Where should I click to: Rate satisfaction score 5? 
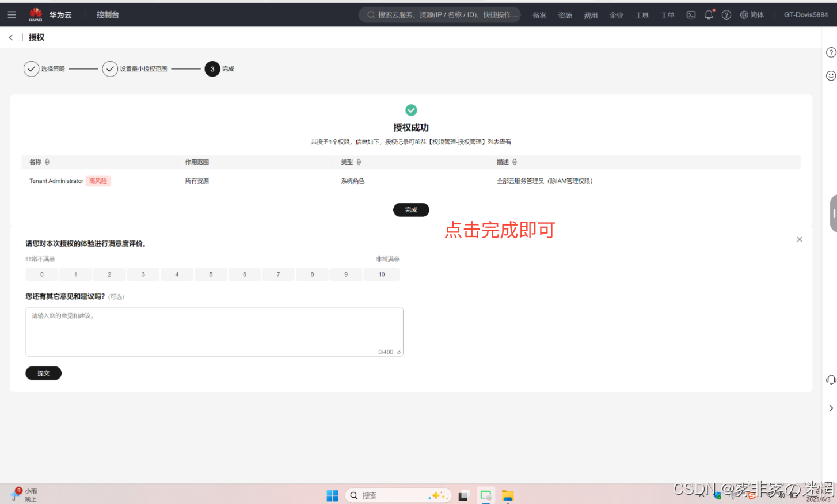(x=211, y=274)
